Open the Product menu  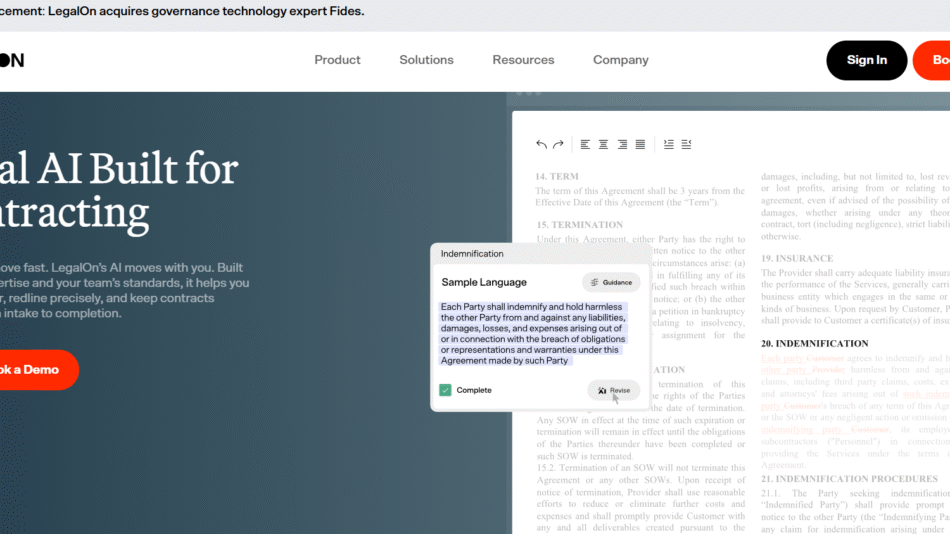tap(337, 60)
